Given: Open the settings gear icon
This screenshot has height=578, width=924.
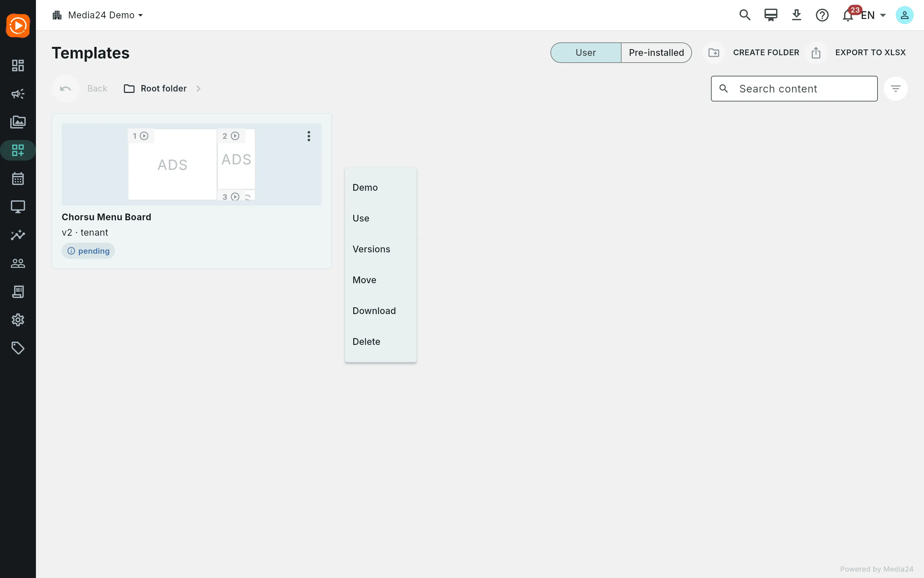Looking at the screenshot, I should [18, 320].
